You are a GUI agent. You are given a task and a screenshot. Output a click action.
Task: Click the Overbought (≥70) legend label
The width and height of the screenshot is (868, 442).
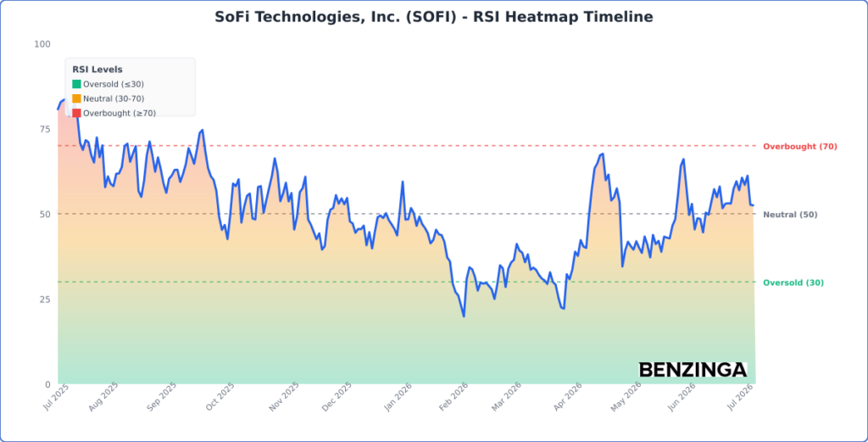pos(120,113)
